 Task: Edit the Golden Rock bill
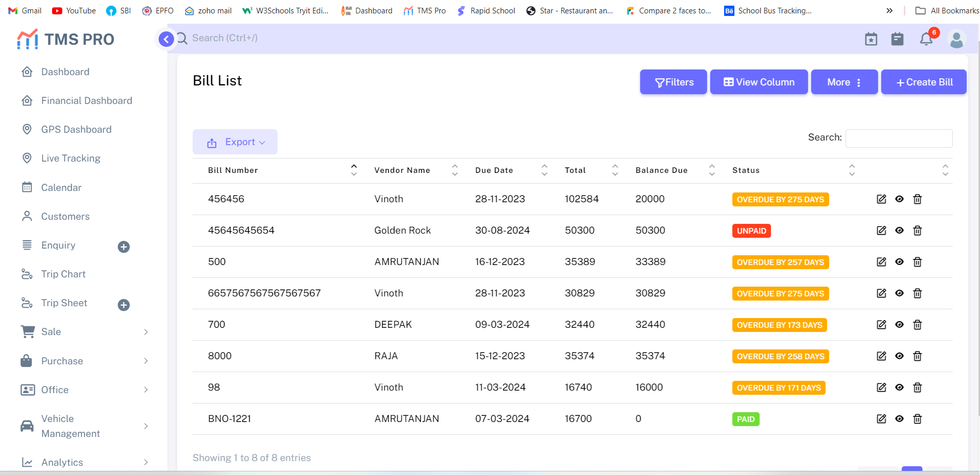click(882, 231)
